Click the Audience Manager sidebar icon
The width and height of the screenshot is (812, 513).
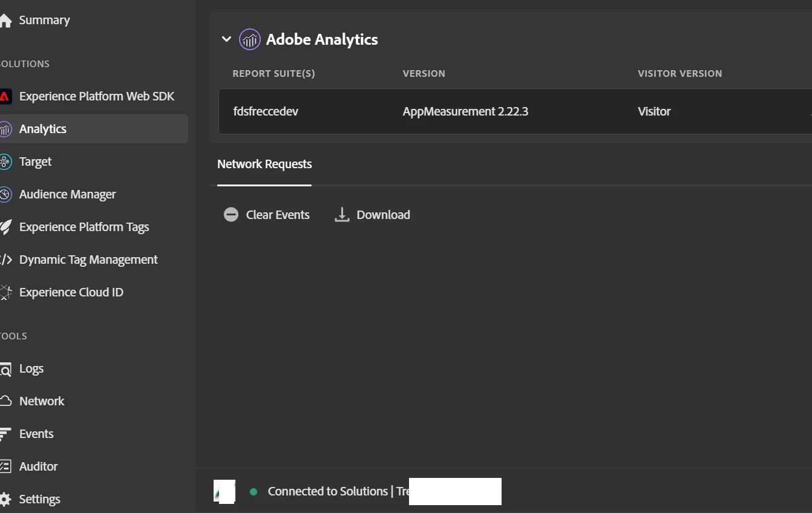5,194
